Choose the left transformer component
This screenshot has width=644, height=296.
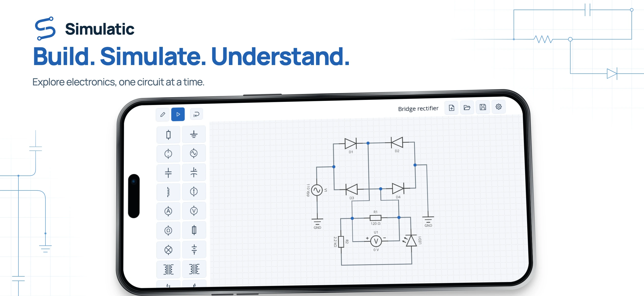pos(168,269)
